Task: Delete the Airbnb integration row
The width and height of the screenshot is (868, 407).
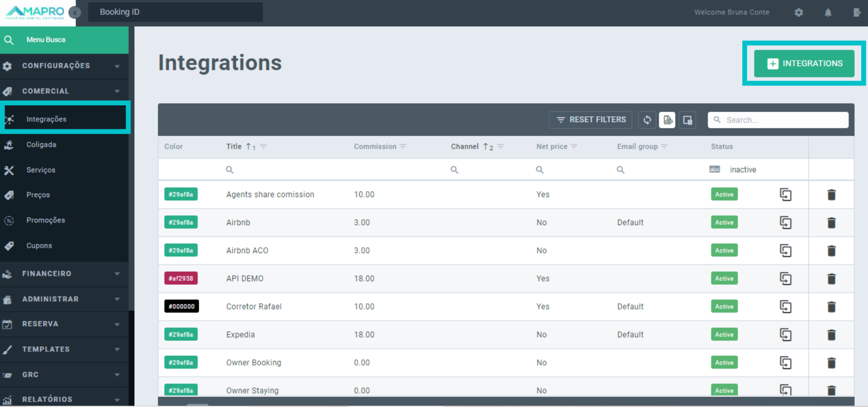Action: pyautogui.click(x=831, y=222)
